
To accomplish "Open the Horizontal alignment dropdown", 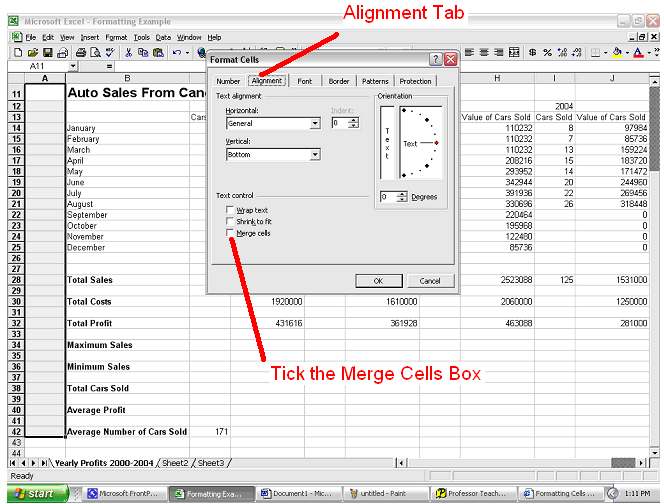I will (315, 123).
